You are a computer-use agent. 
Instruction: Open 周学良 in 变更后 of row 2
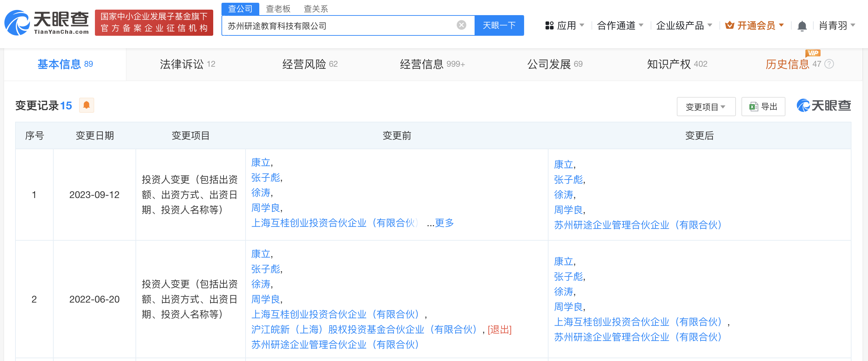[x=568, y=307]
